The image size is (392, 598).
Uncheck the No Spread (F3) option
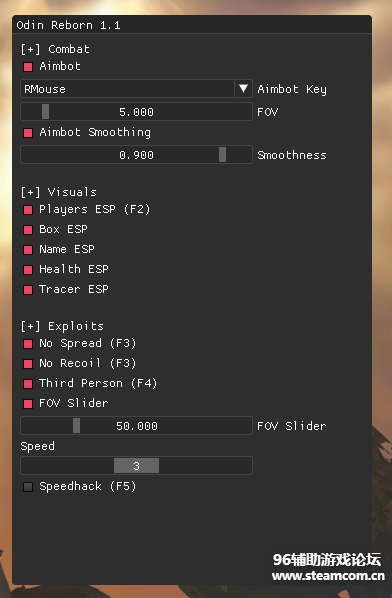[28, 344]
